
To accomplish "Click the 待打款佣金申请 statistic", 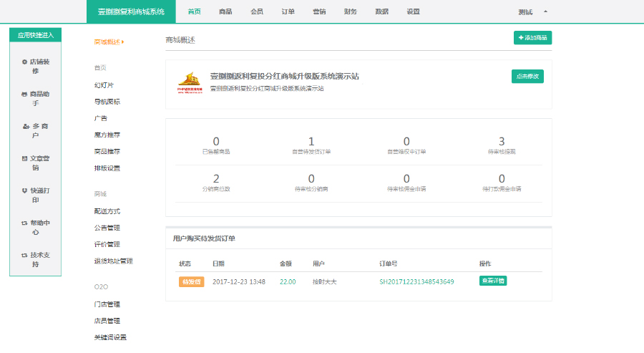I will pyautogui.click(x=502, y=183).
